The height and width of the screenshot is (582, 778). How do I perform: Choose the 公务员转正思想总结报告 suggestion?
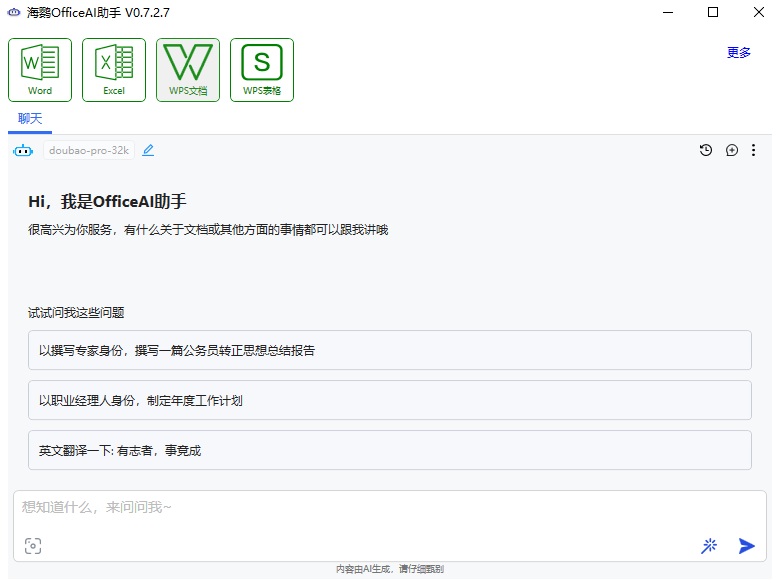coord(389,350)
